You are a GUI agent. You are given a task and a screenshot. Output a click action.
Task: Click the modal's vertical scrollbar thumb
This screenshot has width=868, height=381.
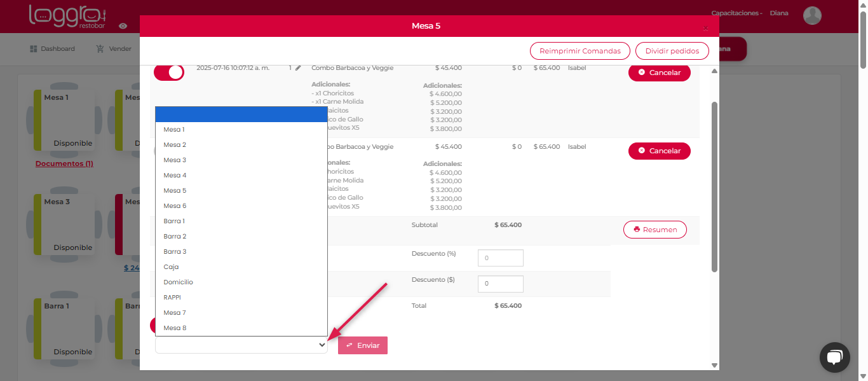pyautogui.click(x=714, y=184)
